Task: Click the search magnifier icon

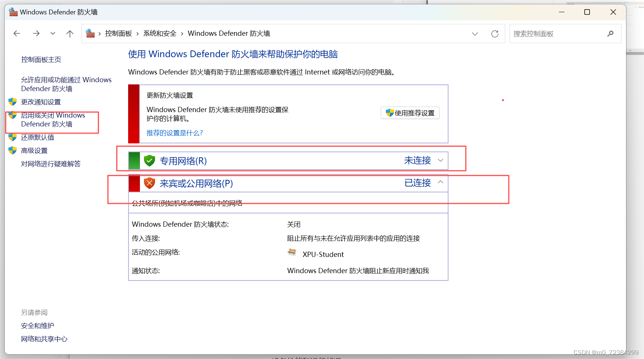Action: [x=610, y=34]
